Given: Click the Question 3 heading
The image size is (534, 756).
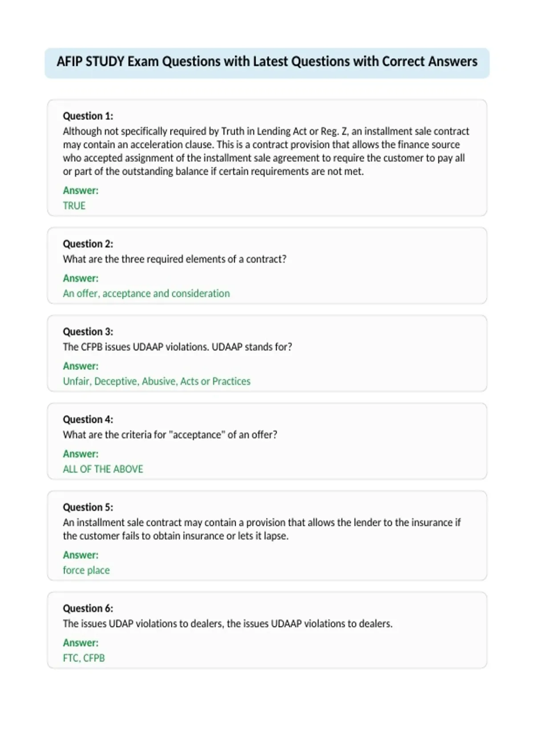Looking at the screenshot, I should [88, 332].
